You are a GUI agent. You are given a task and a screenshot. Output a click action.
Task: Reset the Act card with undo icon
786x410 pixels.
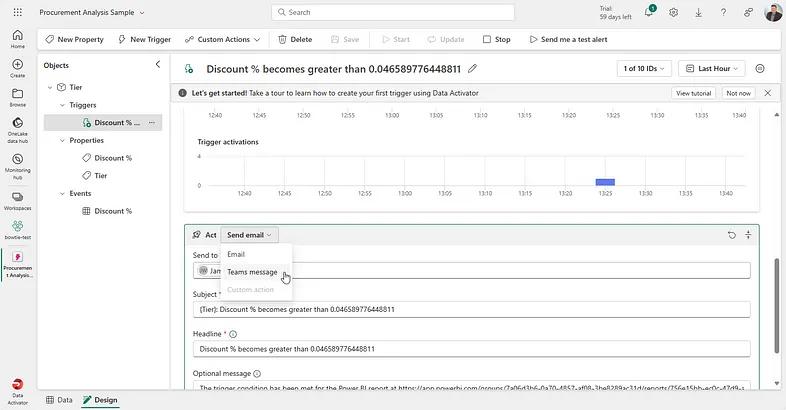coord(732,235)
